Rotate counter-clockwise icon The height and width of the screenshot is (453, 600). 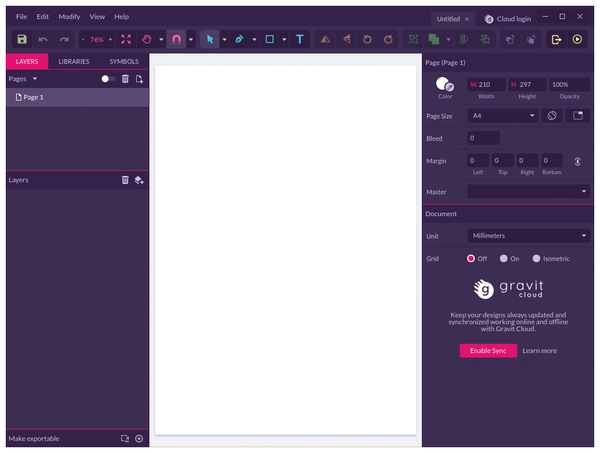point(367,39)
